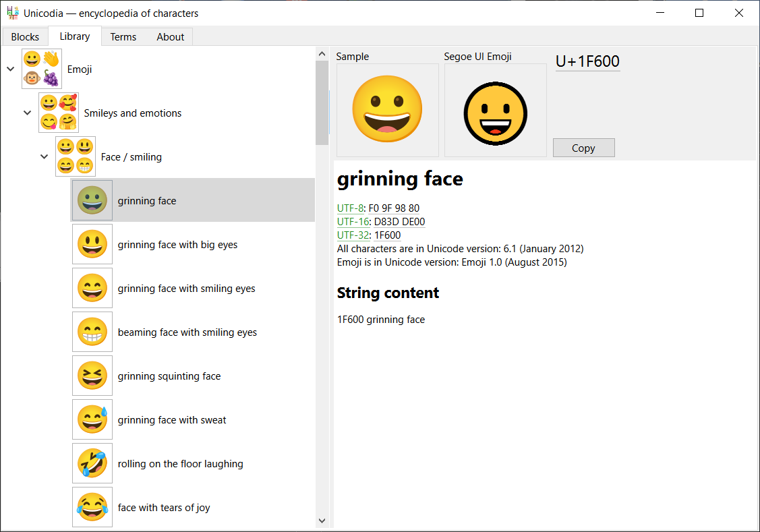Click the face with tears of joy icon
Image resolution: width=760 pixels, height=532 pixels.
(92, 507)
